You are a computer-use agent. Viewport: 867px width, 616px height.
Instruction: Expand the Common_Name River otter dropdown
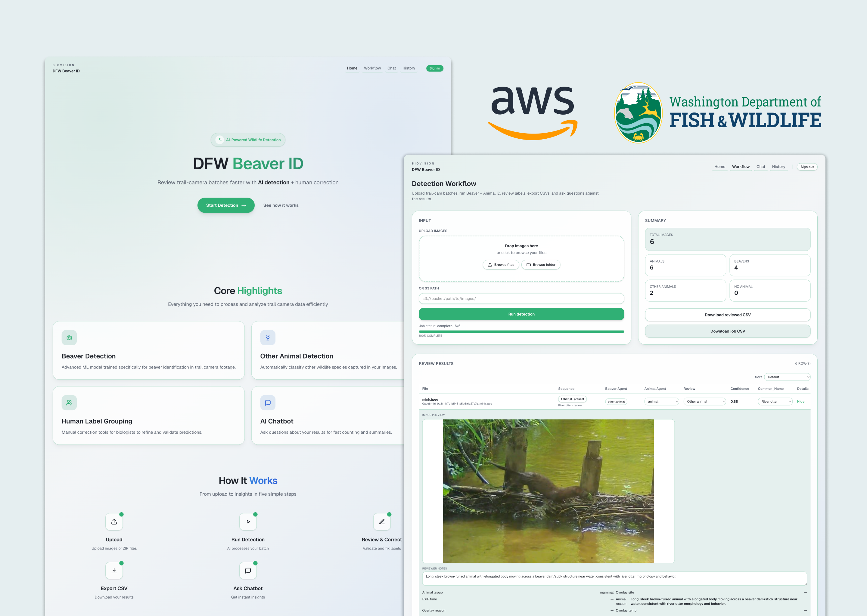775,401
